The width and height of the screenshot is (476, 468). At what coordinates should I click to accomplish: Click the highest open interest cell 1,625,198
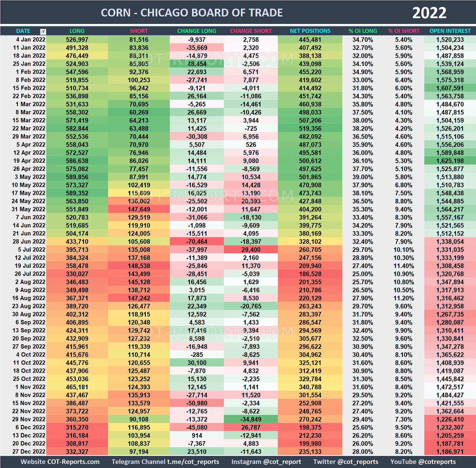point(449,161)
